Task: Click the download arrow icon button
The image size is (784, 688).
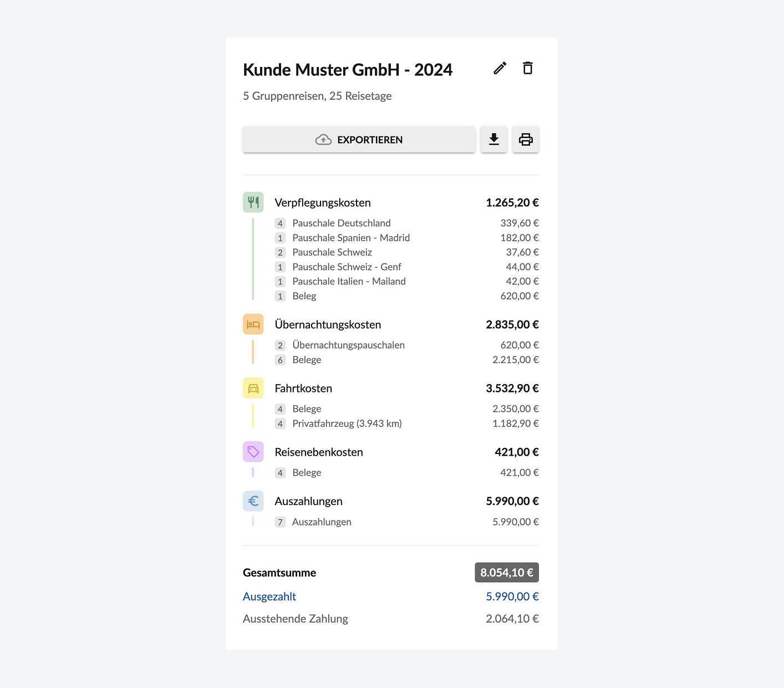Action: coord(493,139)
